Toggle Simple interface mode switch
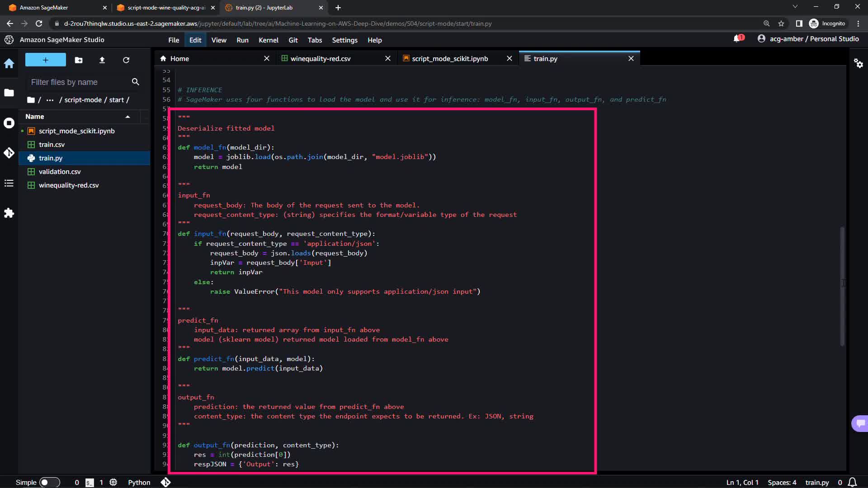 (x=49, y=482)
